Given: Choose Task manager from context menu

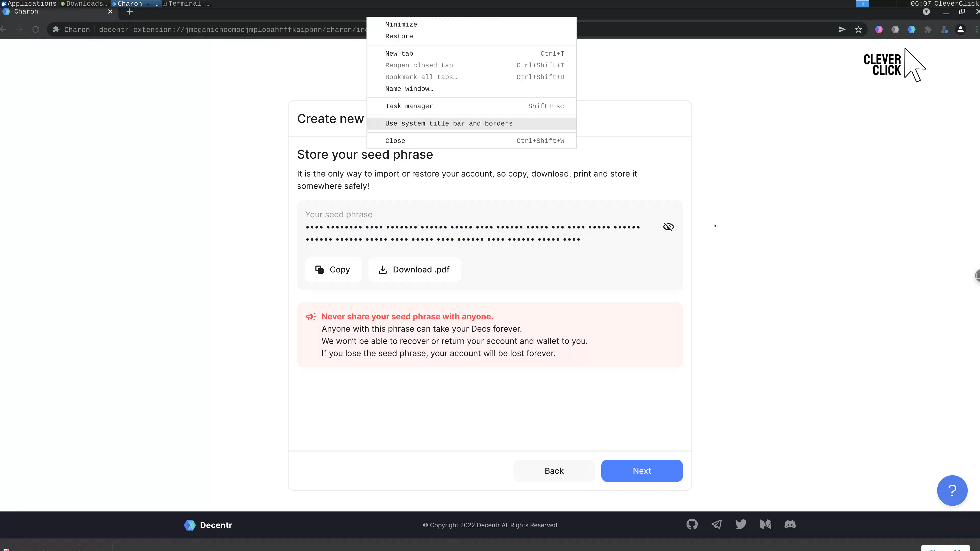Looking at the screenshot, I should (x=409, y=106).
